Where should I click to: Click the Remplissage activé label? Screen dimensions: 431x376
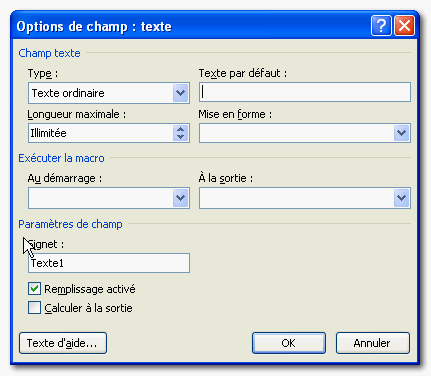click(x=90, y=289)
